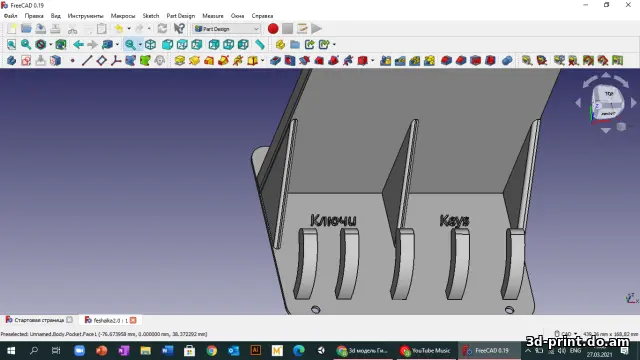Expand the Draw Style dropdown arrow
Viewport: 640px width, 360px height.
pos(51,44)
